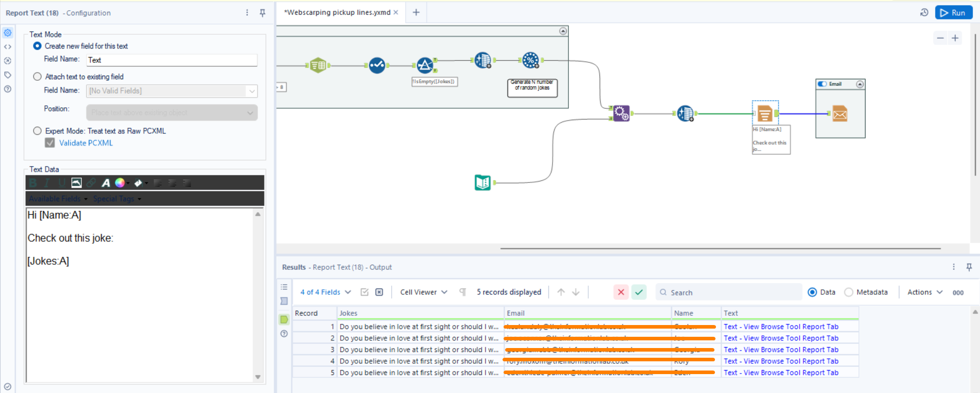Open the XML view code icon
Viewport: 980px width, 393px height.
point(8,47)
